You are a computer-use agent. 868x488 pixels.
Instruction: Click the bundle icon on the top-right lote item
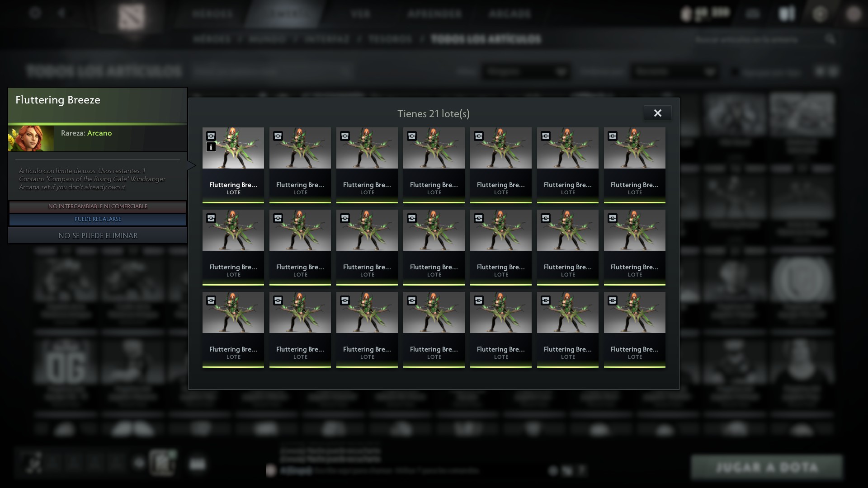(613, 136)
